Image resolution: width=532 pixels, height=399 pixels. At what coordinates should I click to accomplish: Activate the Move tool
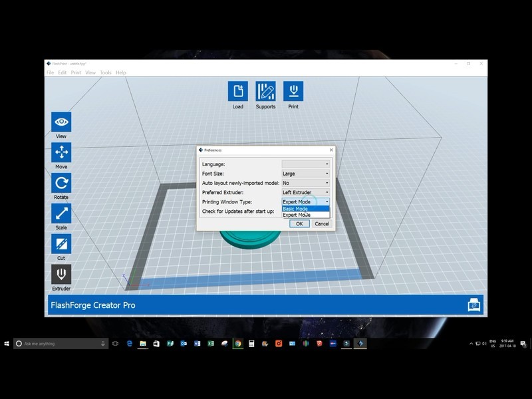(x=61, y=153)
